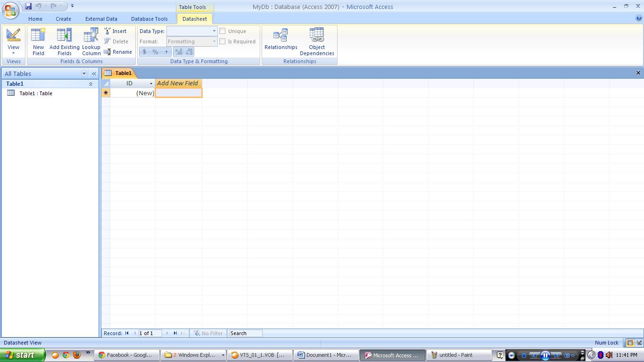Click the Delete column button
This screenshot has height=362, width=644.
click(x=116, y=41)
